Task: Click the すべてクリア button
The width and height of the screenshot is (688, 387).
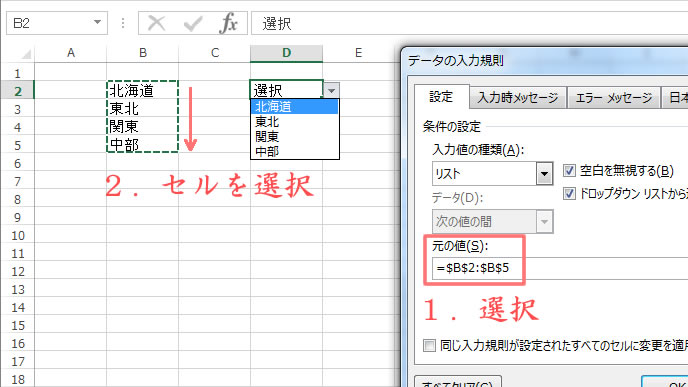Action: pyautogui.click(x=458, y=382)
